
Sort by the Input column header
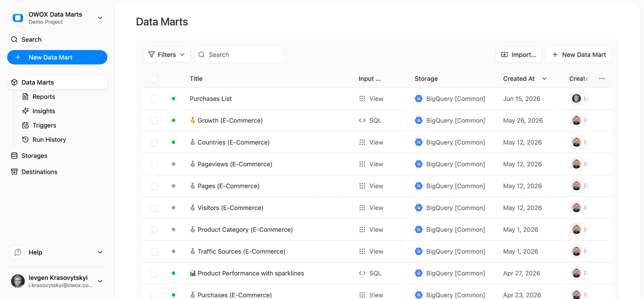tap(370, 79)
